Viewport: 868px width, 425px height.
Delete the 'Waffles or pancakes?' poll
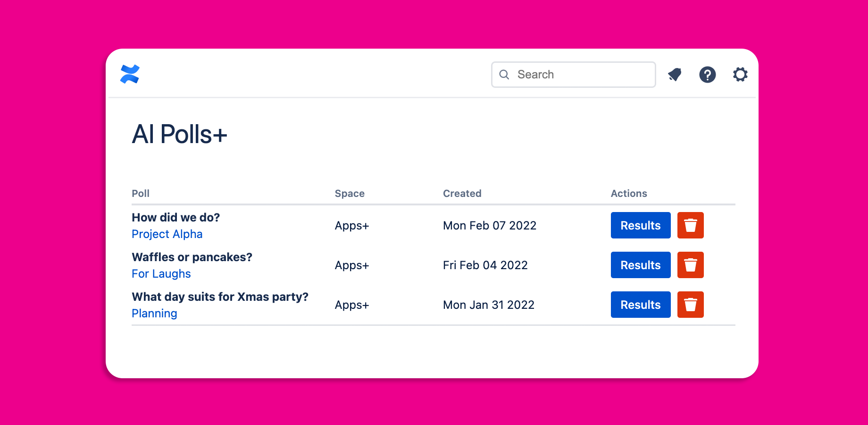pyautogui.click(x=690, y=265)
